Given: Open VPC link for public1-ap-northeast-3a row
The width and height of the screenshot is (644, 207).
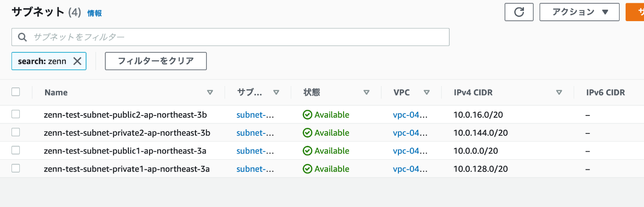Looking at the screenshot, I should pyautogui.click(x=410, y=151).
